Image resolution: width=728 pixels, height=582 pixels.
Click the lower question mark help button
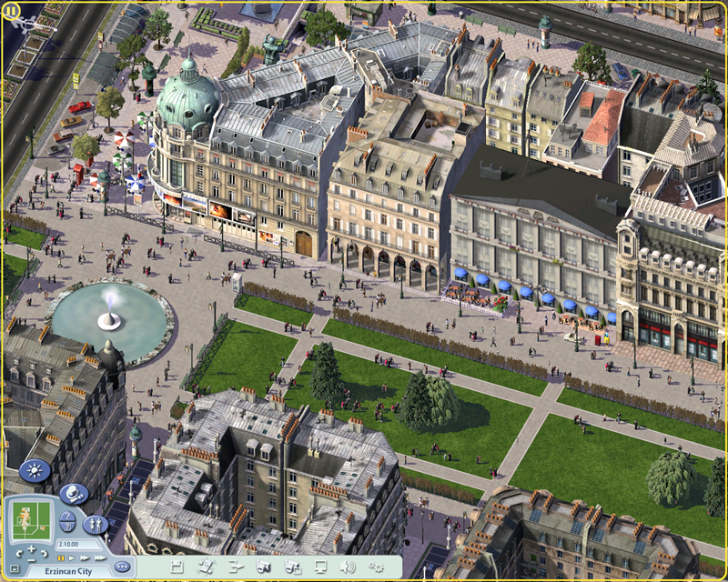click(67, 526)
